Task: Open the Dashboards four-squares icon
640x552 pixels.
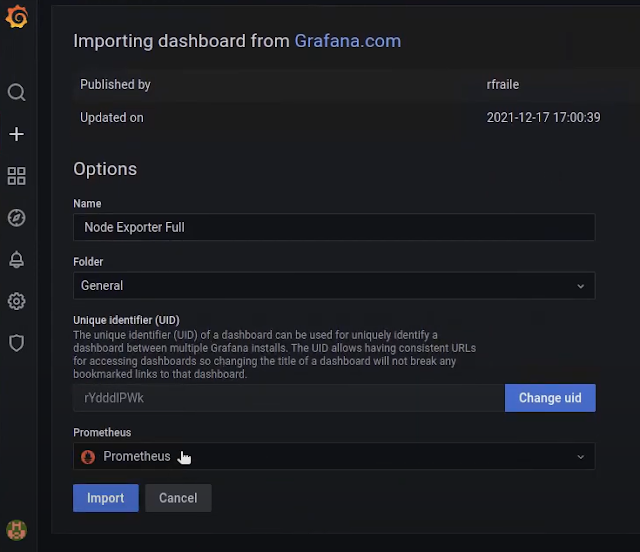Action: tap(17, 176)
